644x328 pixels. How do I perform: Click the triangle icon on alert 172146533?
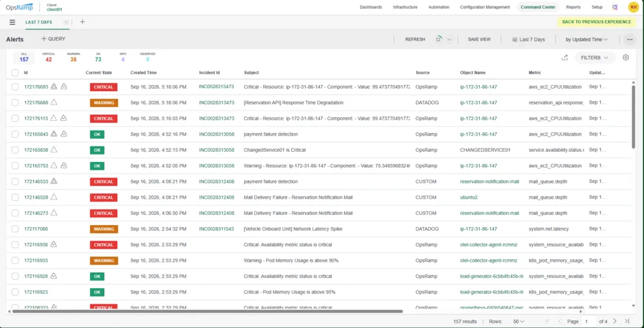[54, 181]
